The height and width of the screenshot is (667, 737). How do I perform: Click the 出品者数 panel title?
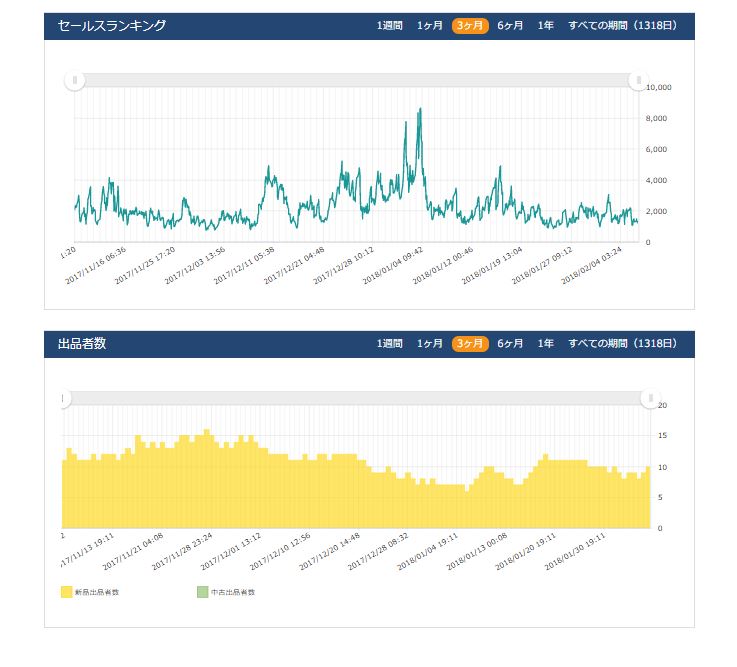click(82, 344)
